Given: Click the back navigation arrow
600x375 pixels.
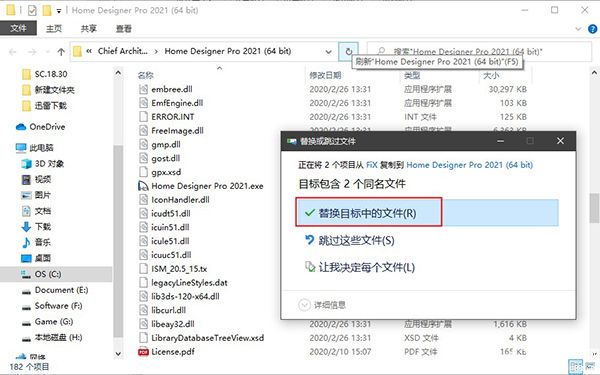Looking at the screenshot, I should (x=13, y=52).
